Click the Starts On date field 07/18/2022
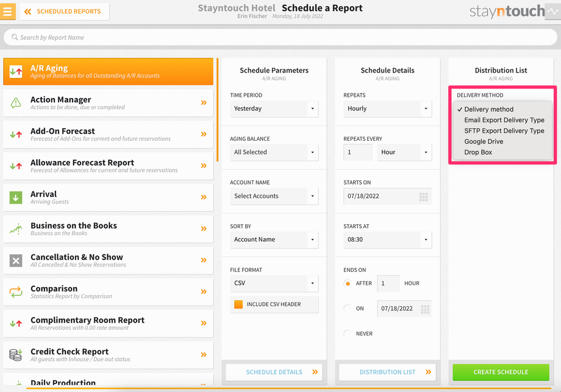The image size is (561, 392). 387,196
